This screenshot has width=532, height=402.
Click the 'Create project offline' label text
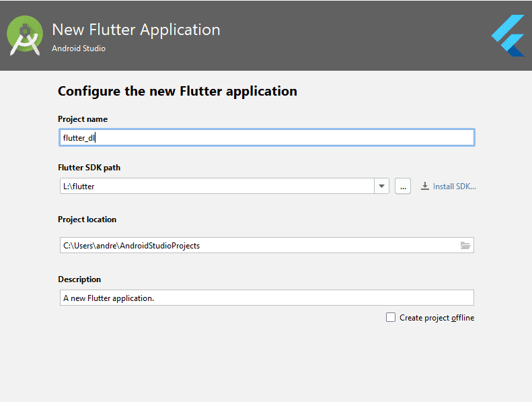(436, 318)
